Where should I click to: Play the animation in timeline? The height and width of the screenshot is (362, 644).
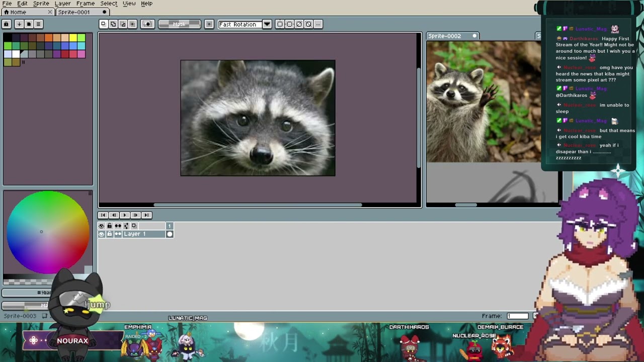pyautogui.click(x=125, y=215)
